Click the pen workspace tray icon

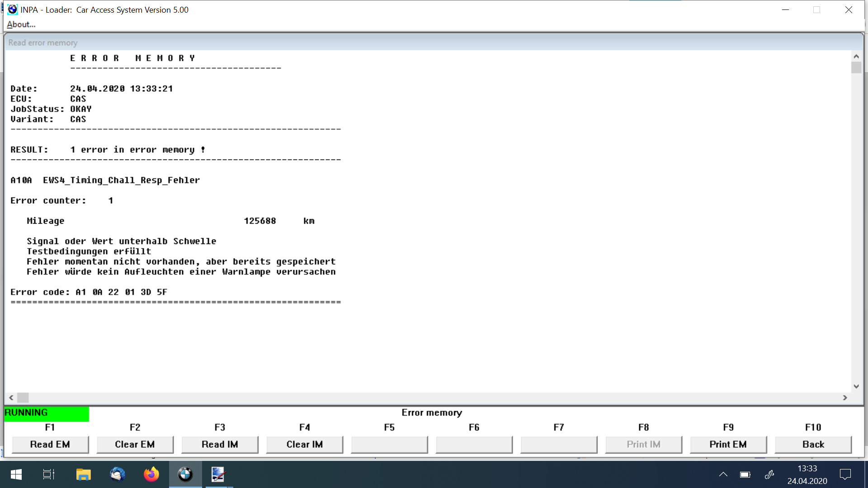(x=769, y=474)
